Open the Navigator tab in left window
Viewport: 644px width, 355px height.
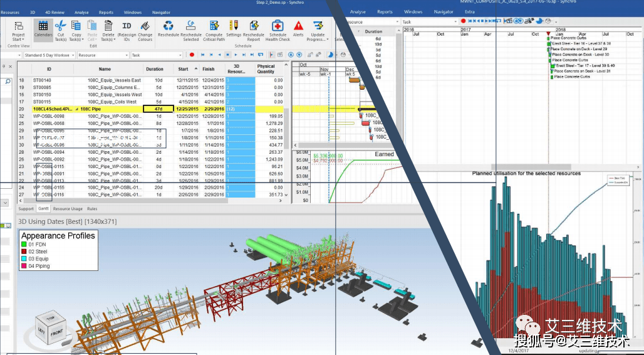pos(162,13)
